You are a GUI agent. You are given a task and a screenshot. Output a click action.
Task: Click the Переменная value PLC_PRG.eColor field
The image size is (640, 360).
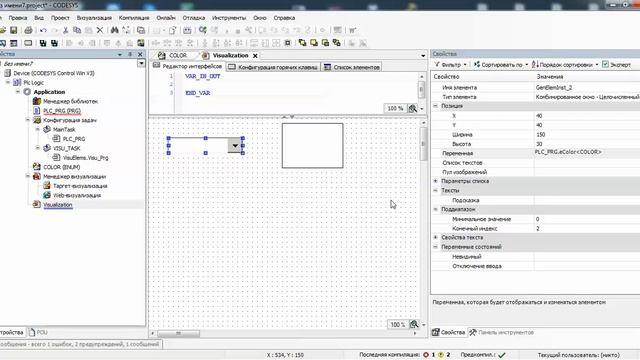pos(587,152)
